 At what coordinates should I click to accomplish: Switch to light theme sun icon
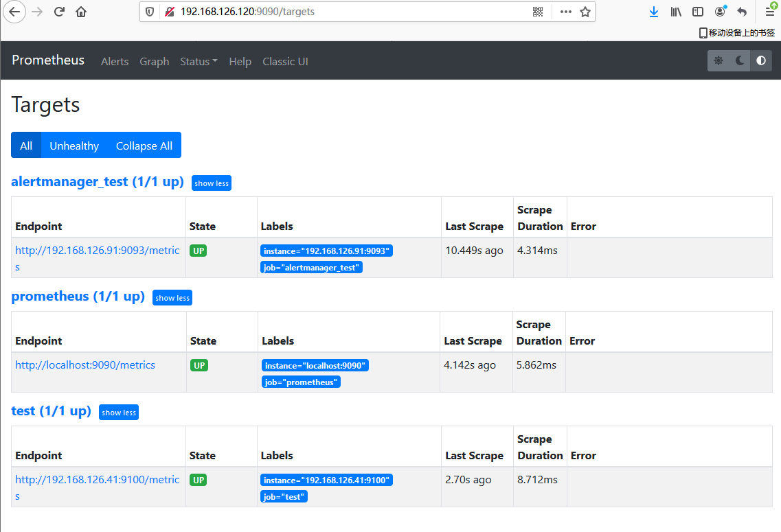pyautogui.click(x=718, y=60)
